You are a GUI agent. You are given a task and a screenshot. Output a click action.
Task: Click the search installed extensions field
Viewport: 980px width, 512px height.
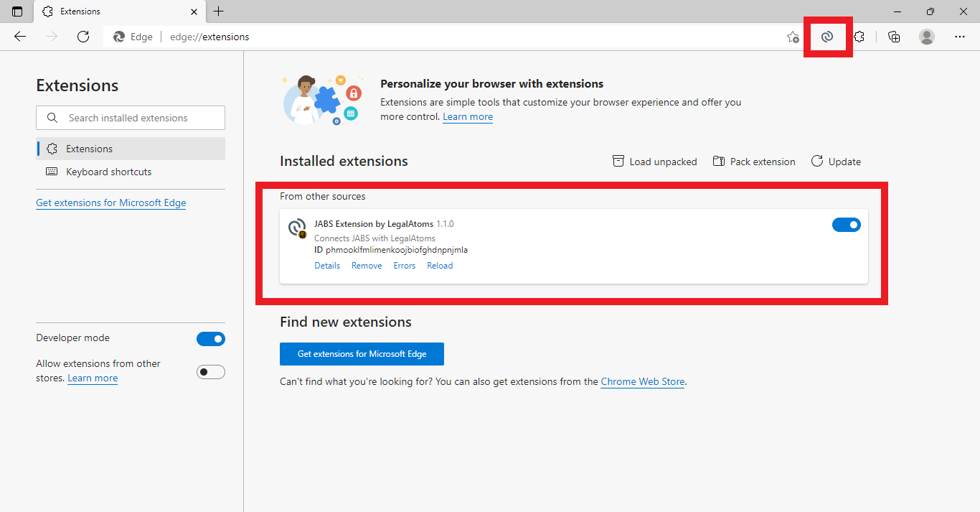point(130,117)
